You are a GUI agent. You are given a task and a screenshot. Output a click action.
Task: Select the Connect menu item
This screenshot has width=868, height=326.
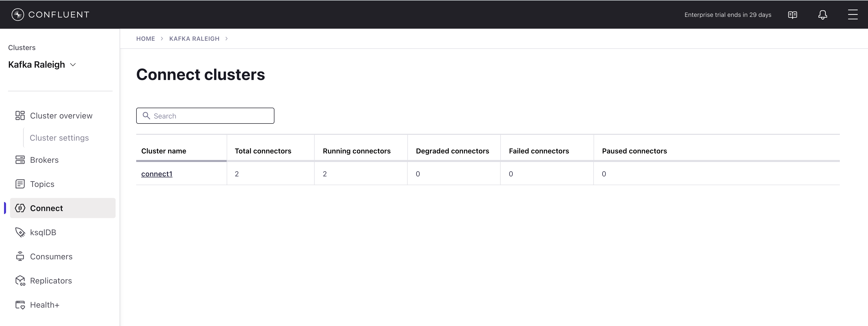pos(46,208)
